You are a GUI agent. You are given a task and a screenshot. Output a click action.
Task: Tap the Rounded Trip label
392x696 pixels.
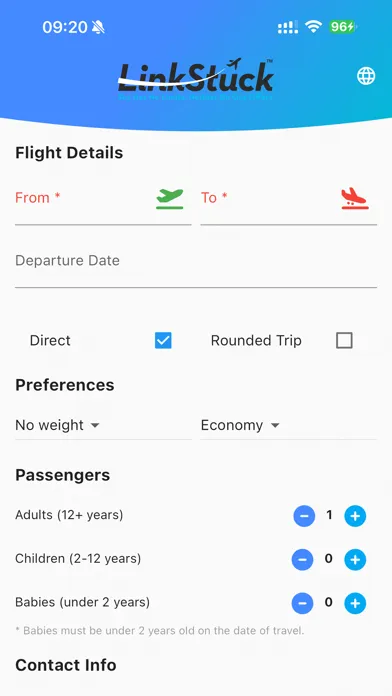[x=256, y=340]
